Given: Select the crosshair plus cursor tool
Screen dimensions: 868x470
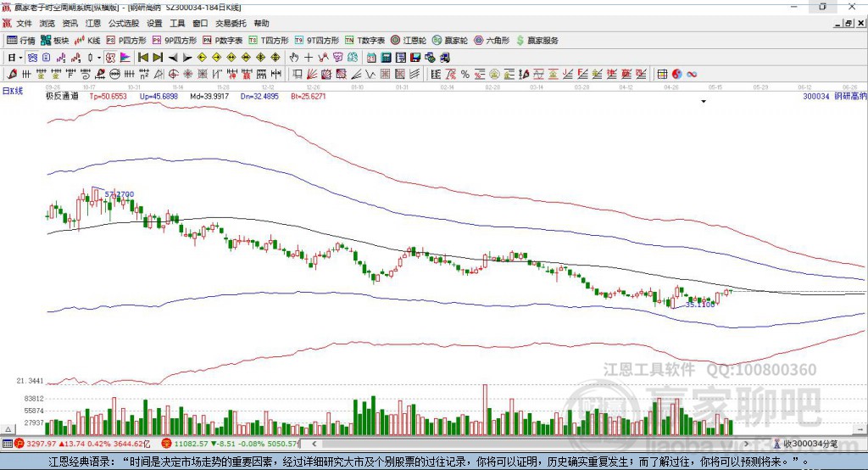Looking at the screenshot, I should click(309, 58).
